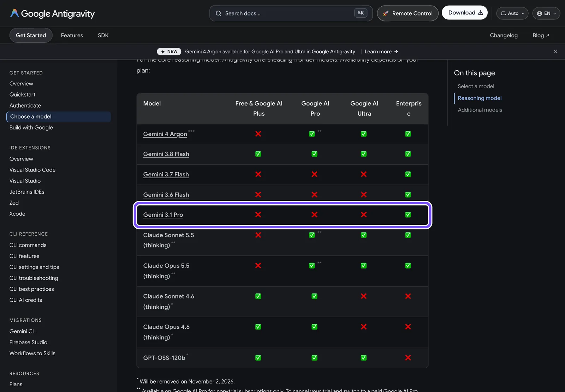Open JetBrains IDEs sidebar page
Image resolution: width=565 pixels, height=392 pixels.
click(x=27, y=192)
